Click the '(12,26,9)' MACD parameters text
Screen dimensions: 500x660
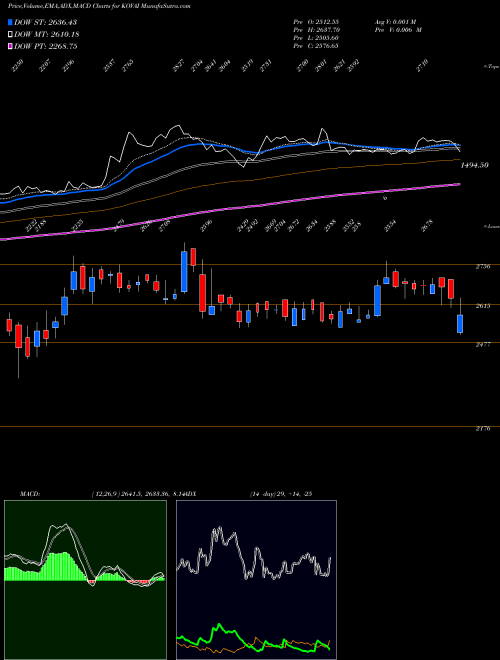click(105, 494)
